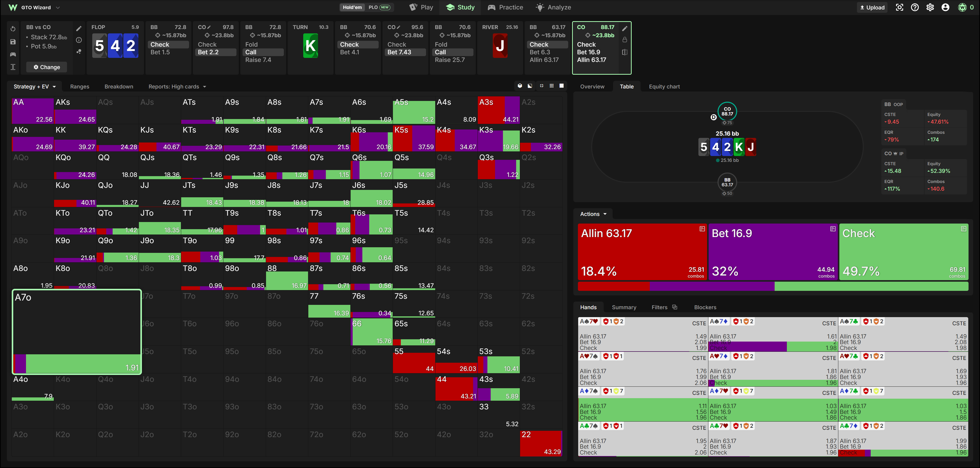Click the three-dots nodes icon below info icon
The image size is (980, 468).
[79, 51]
